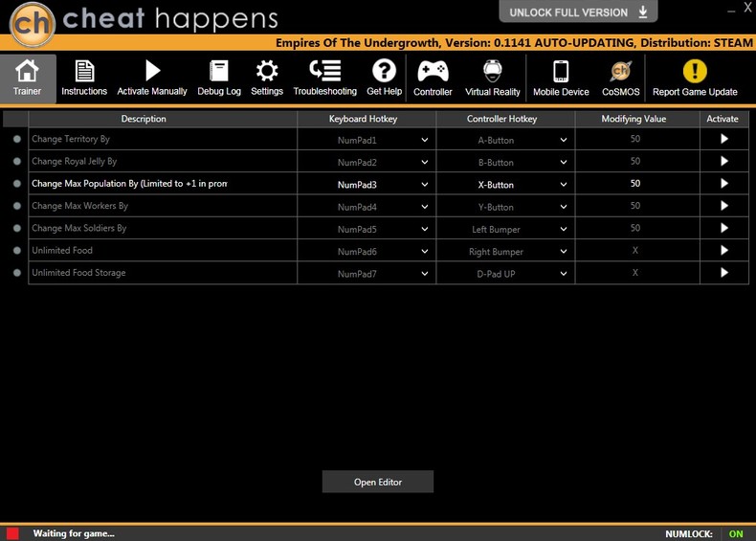Select the Change Max Population By description
This screenshot has width=756, height=541.
coord(130,184)
